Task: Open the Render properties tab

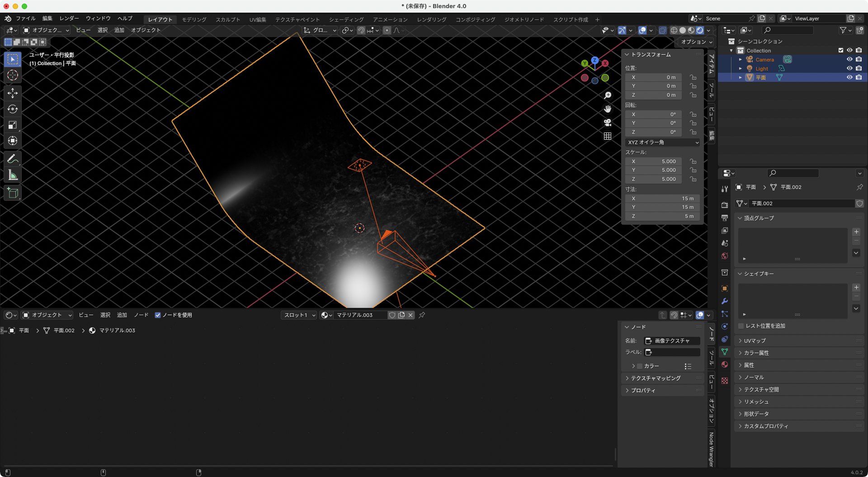Action: click(x=725, y=205)
